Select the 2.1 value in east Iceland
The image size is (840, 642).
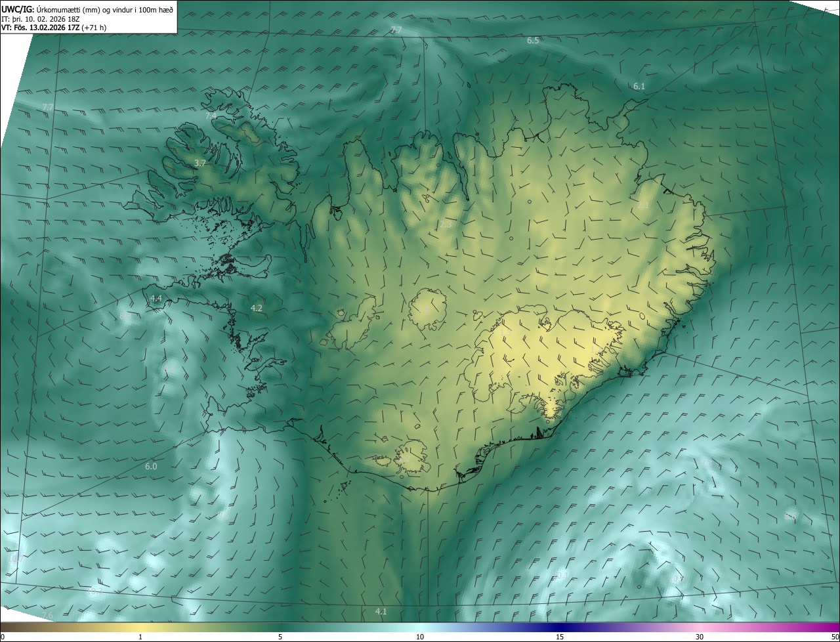(643, 205)
